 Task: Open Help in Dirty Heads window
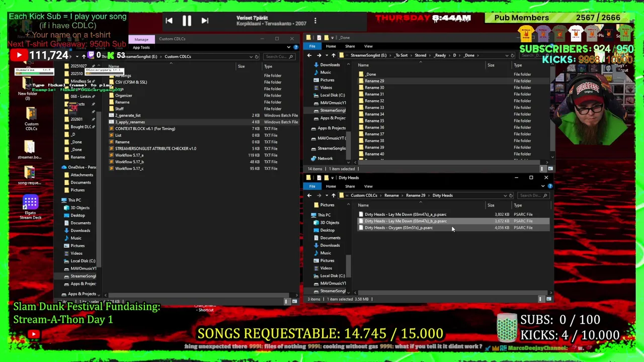(x=550, y=186)
